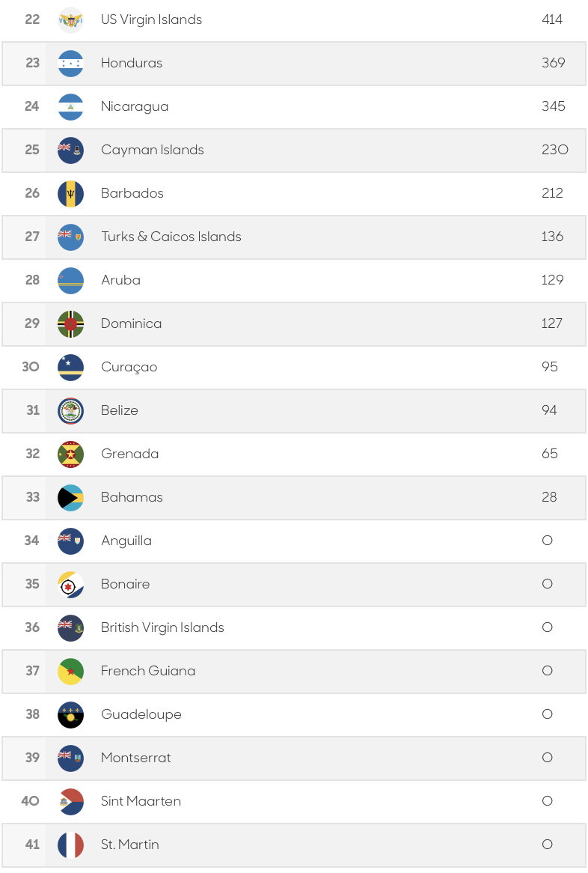
Task: Select the Bonaire flag icon
Action: coord(70,585)
